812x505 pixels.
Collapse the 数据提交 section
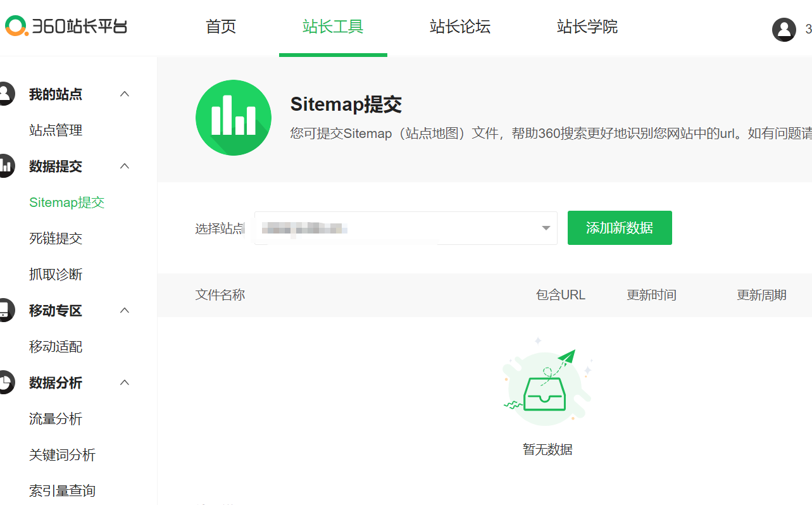[124, 166]
